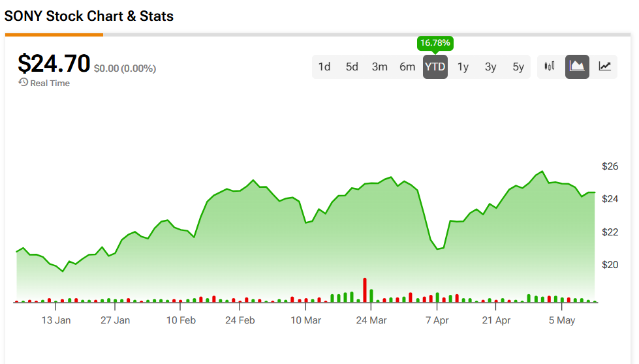Click the 10 Feb date label
Viewport: 639px width, 364px height.
tap(181, 320)
